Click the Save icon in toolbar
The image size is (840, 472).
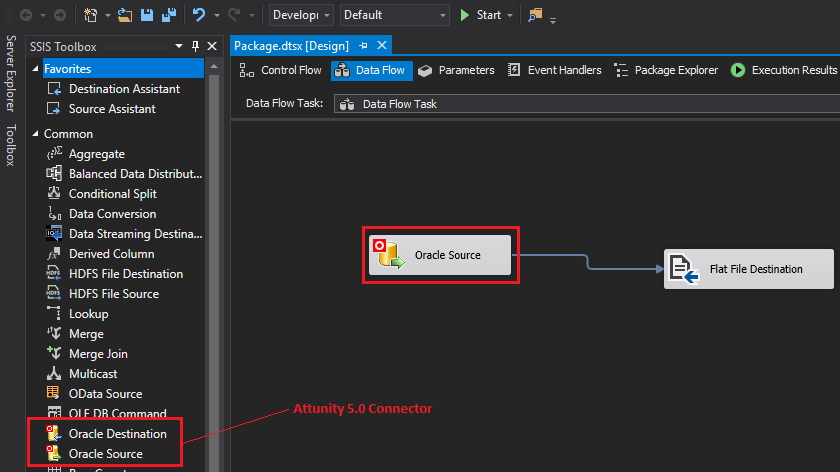point(147,15)
